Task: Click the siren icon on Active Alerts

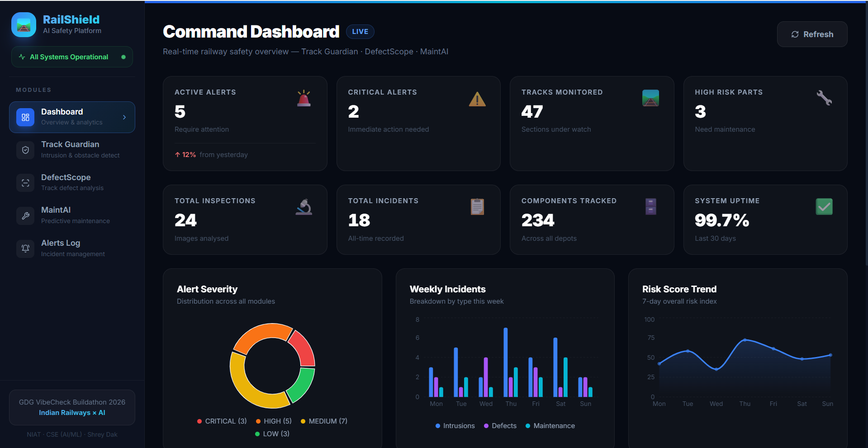Action: pos(304,98)
